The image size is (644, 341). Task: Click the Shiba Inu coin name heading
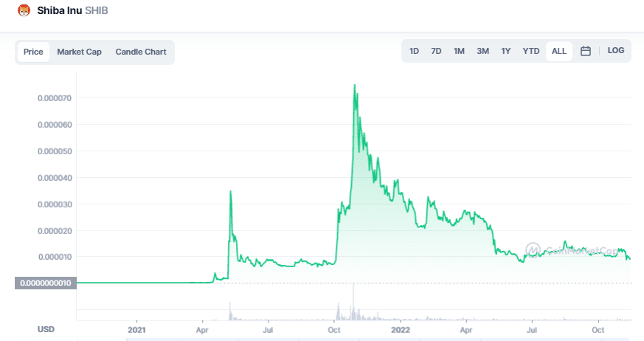point(60,10)
